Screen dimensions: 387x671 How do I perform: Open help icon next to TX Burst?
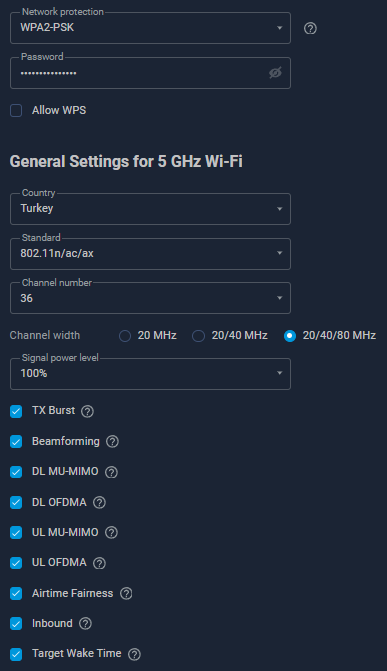[x=87, y=411]
